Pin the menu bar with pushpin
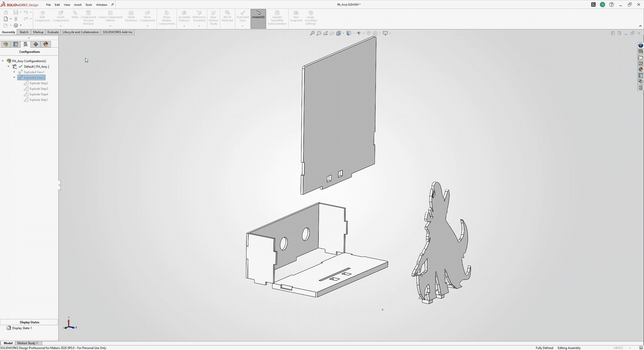Viewport: 644px width, 350px height. point(112,5)
